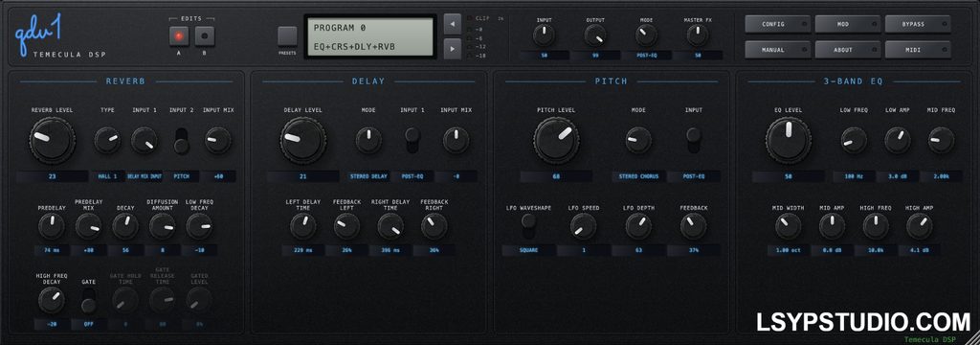This screenshot has height=345, width=980.
Task: Click the delay INPUT MIX knob
Action: click(457, 140)
